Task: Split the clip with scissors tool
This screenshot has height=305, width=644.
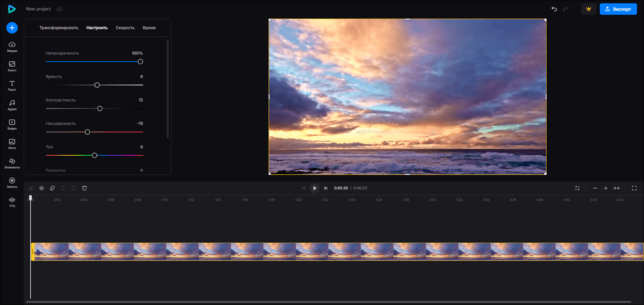Action: (31, 188)
